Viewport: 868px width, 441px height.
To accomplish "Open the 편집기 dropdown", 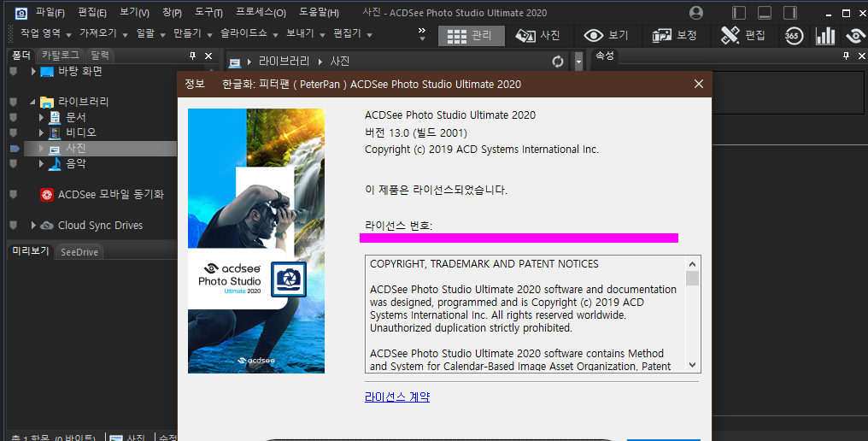I will point(353,34).
